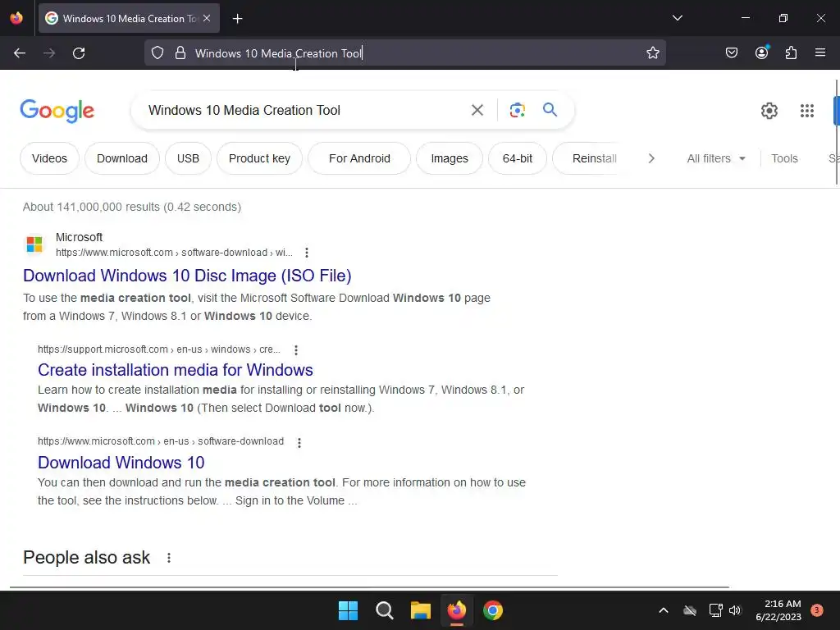Screen dimensions: 840x630
Task: Expand the list all tabs chevron
Action: (x=678, y=18)
